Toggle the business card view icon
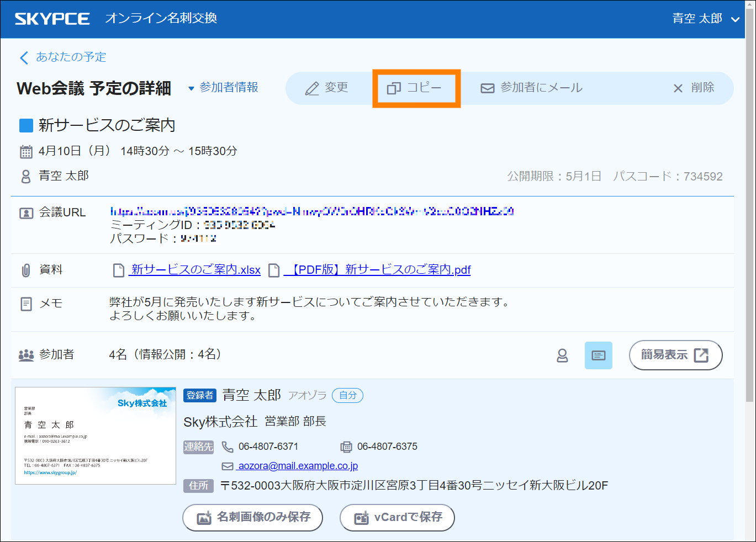 [598, 355]
